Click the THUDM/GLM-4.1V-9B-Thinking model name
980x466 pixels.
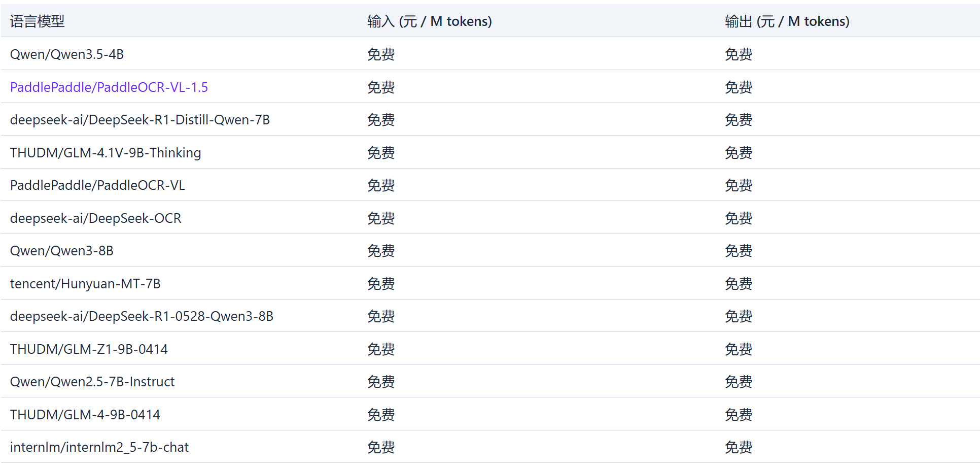[106, 153]
